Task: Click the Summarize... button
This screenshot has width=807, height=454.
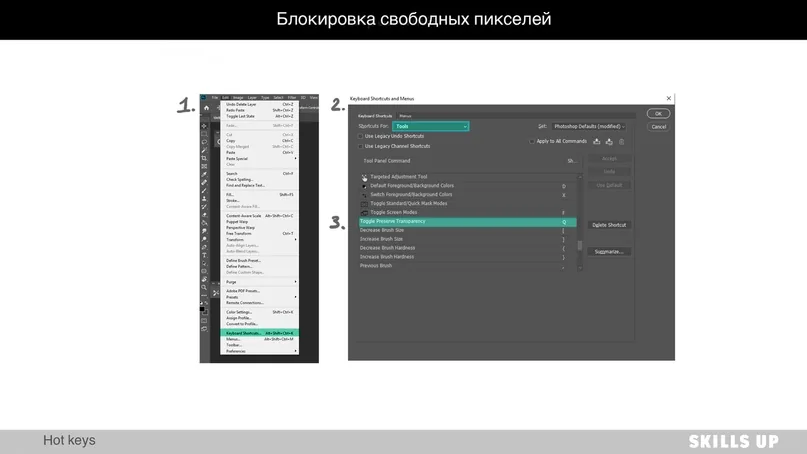Action: coord(609,252)
